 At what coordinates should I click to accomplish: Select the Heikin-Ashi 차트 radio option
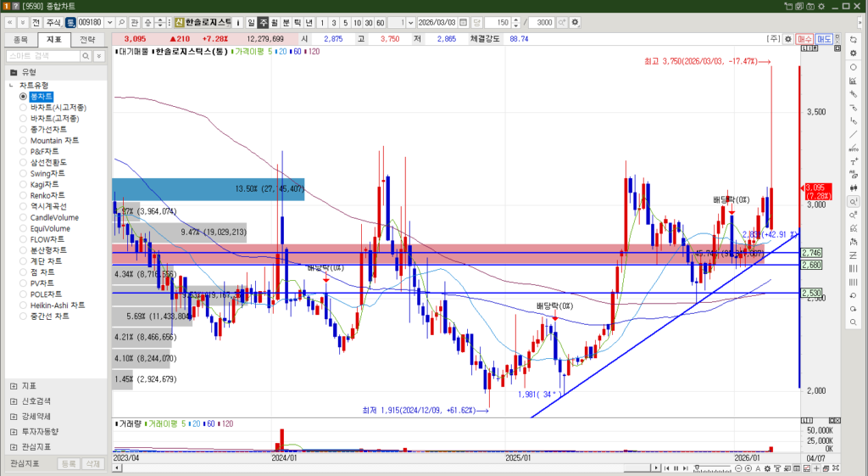point(24,305)
